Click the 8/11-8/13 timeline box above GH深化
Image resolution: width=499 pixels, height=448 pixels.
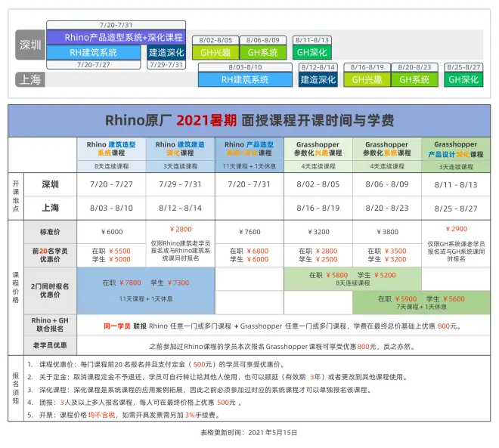point(311,40)
